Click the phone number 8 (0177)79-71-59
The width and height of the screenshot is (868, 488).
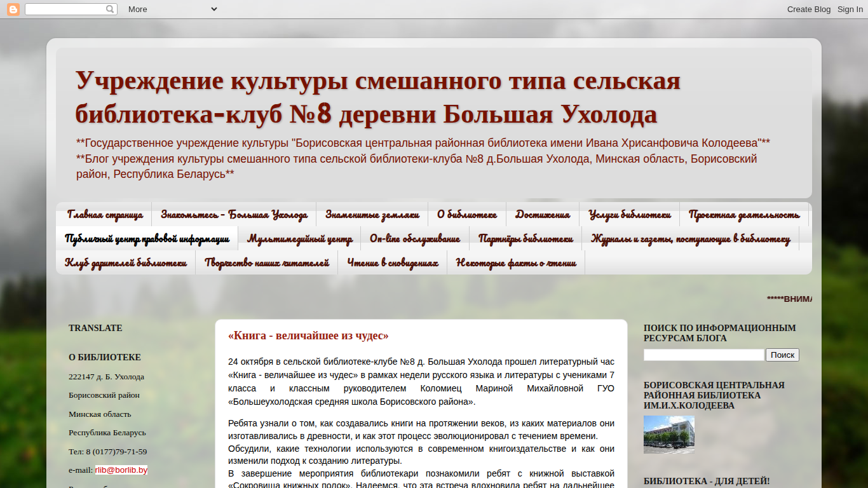click(x=116, y=452)
